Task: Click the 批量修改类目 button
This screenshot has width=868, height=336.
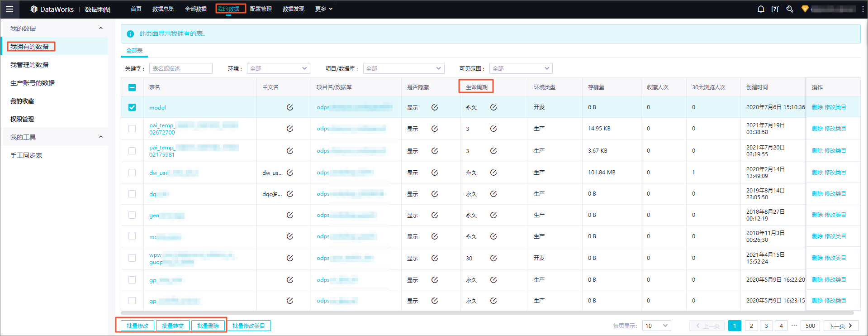Action: coord(249,326)
